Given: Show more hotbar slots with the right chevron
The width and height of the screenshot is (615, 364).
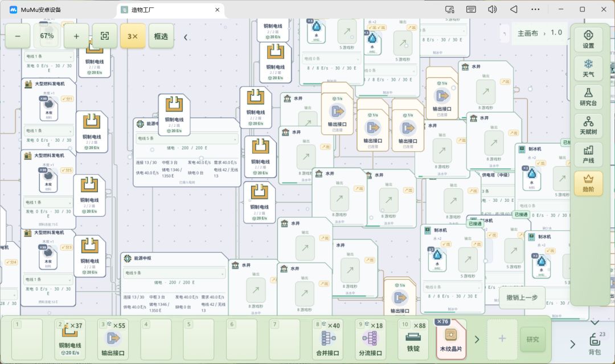Looking at the screenshot, I should tap(477, 340).
